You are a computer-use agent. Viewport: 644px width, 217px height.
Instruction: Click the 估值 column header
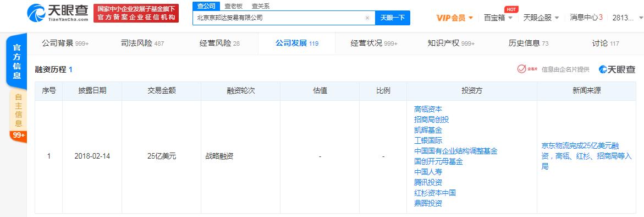[320, 91]
